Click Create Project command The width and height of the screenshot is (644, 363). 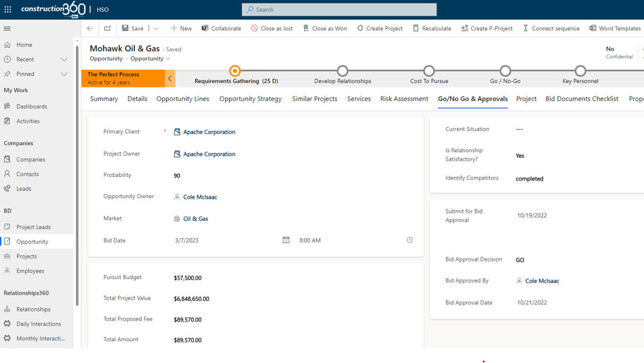click(x=380, y=28)
